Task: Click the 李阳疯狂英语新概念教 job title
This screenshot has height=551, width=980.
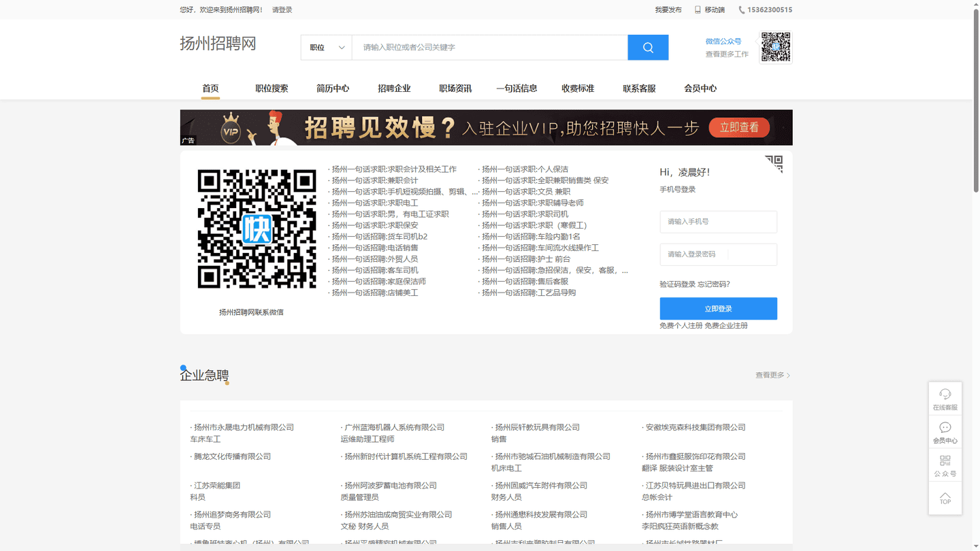Action: point(680,527)
